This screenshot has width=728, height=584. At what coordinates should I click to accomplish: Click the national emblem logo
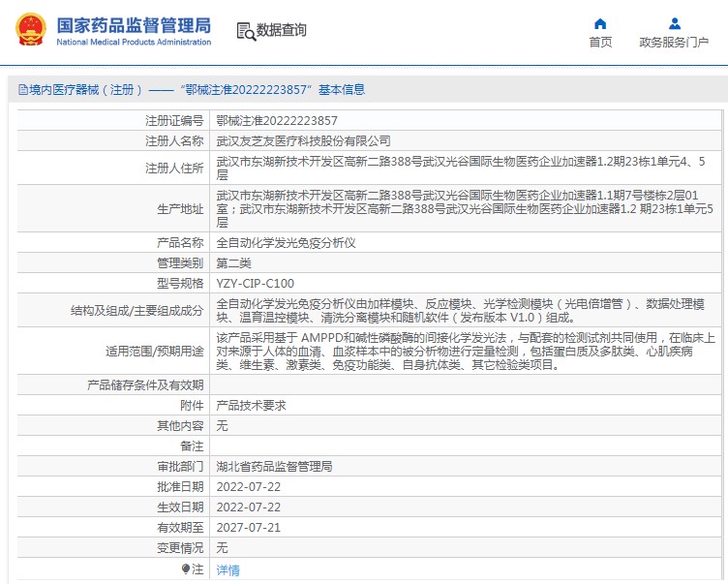tap(29, 30)
